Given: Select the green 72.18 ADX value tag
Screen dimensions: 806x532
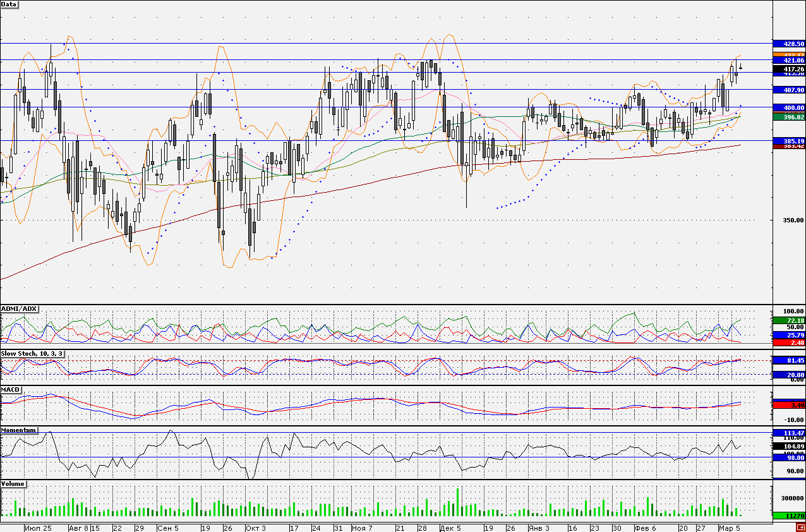Looking at the screenshot, I should click(x=790, y=321).
